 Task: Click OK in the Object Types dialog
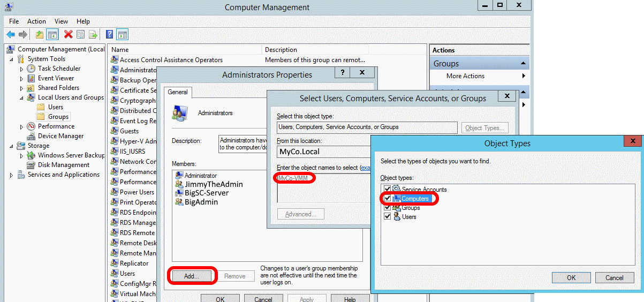click(571, 277)
